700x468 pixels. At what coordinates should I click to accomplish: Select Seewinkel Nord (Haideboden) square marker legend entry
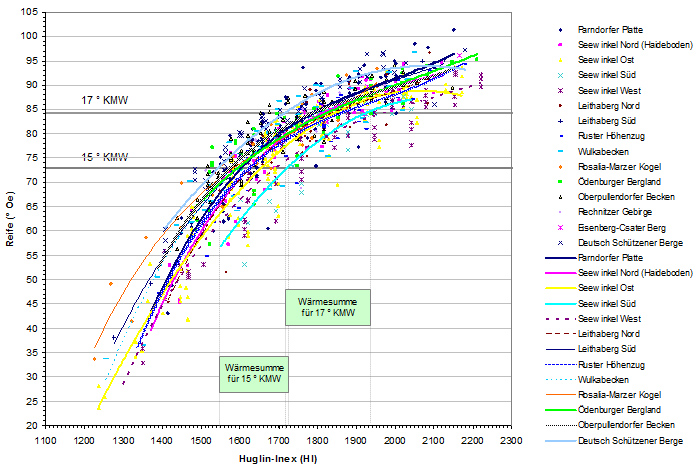(x=625, y=45)
